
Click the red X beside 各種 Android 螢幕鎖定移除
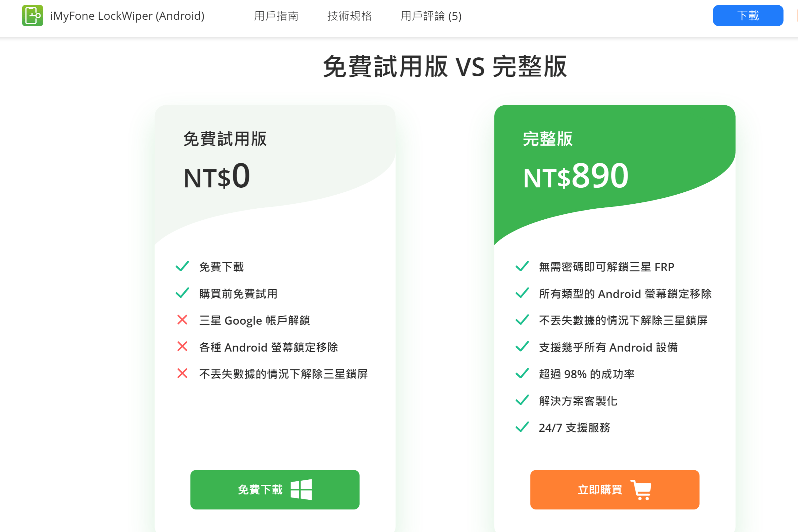point(182,347)
